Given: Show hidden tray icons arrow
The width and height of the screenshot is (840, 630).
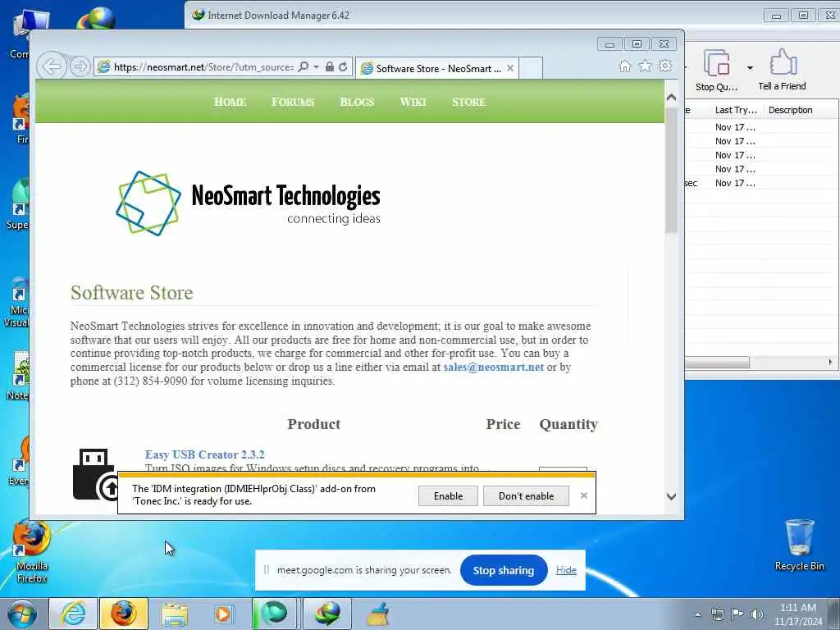Looking at the screenshot, I should pyautogui.click(x=697, y=614).
